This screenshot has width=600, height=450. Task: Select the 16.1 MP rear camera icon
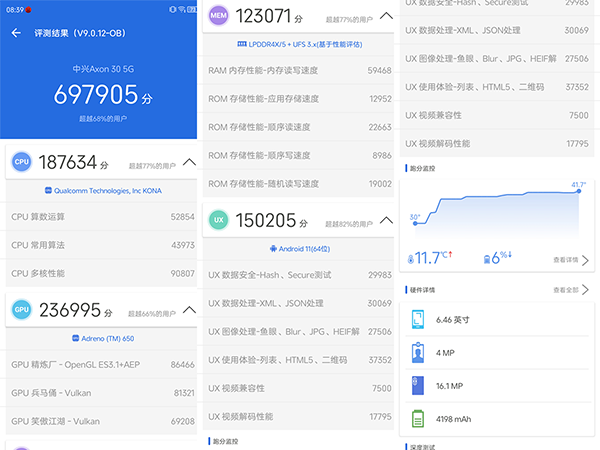click(x=417, y=385)
